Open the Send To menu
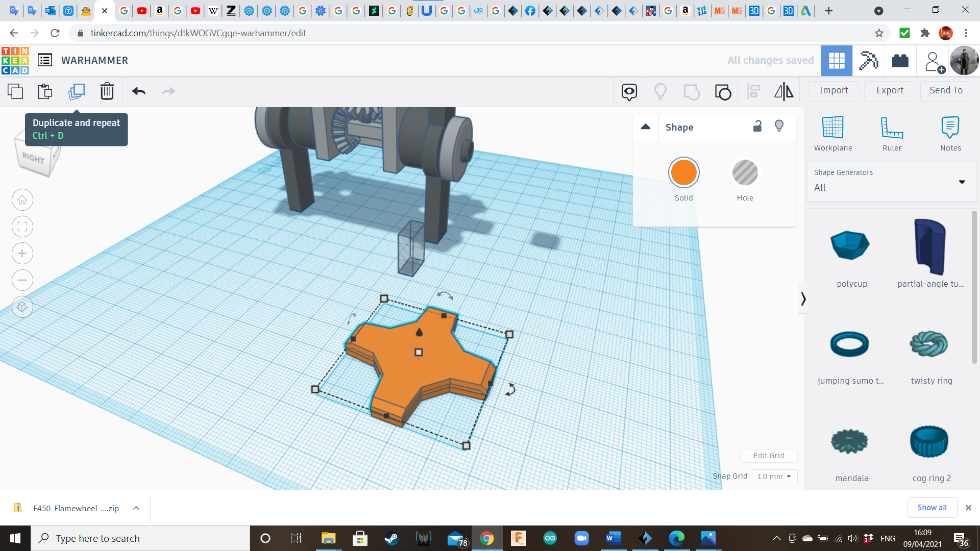The width and height of the screenshot is (980, 551). point(946,90)
